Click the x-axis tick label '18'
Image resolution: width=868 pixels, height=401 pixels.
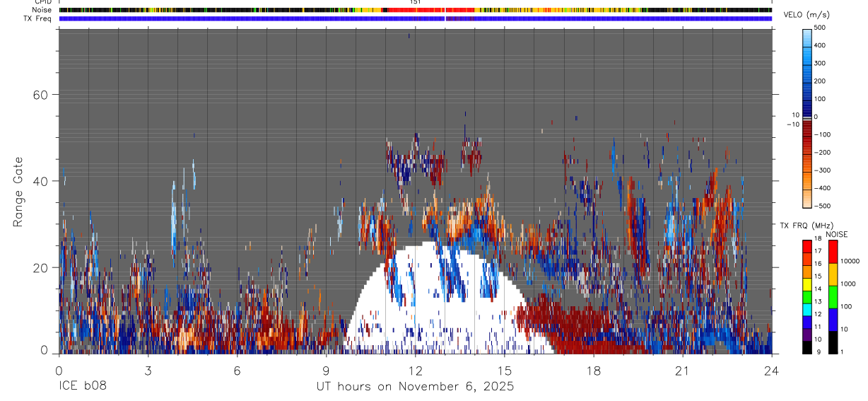tap(593, 371)
